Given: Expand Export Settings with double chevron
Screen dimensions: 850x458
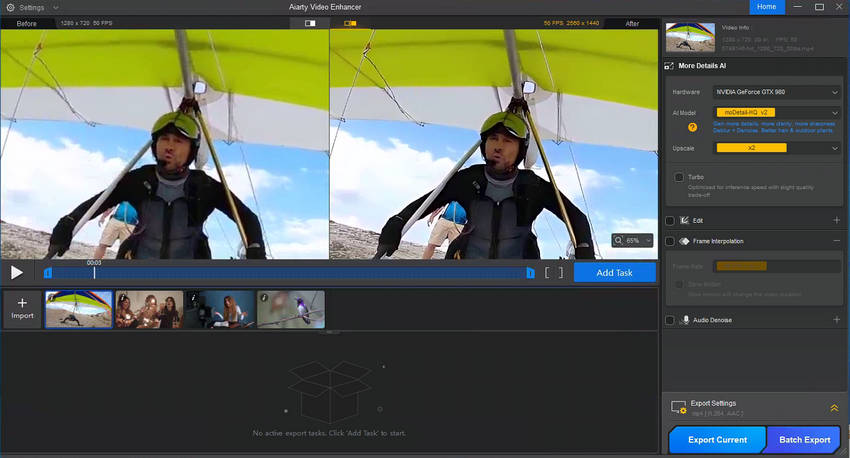Looking at the screenshot, I should coord(834,408).
